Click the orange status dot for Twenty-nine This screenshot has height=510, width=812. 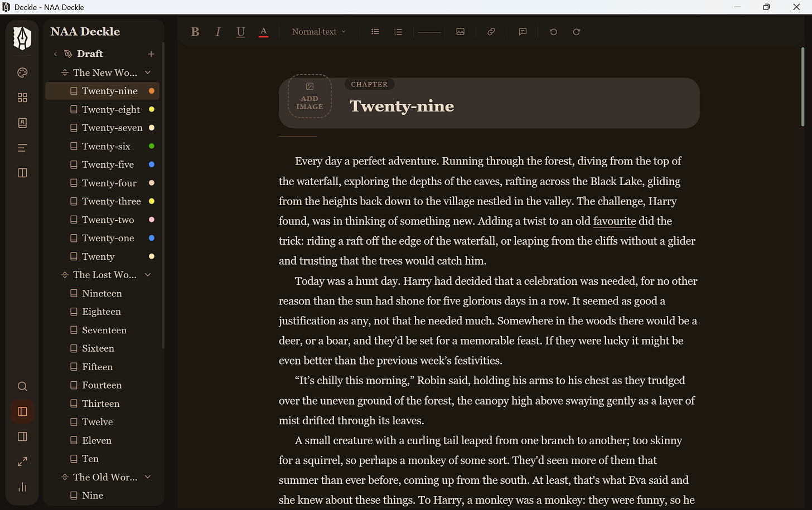[152, 91]
